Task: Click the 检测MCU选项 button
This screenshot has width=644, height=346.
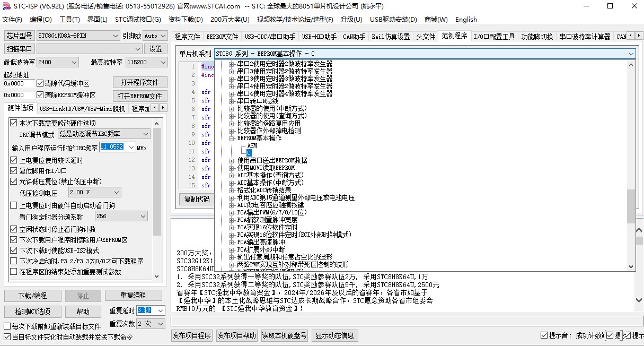Action: tap(32, 312)
